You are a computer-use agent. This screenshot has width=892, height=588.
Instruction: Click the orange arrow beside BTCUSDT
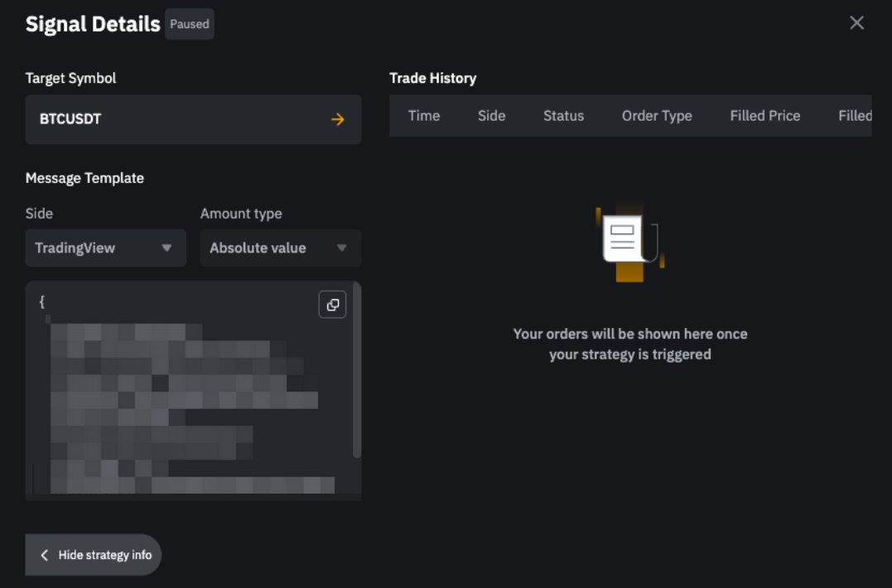(337, 119)
